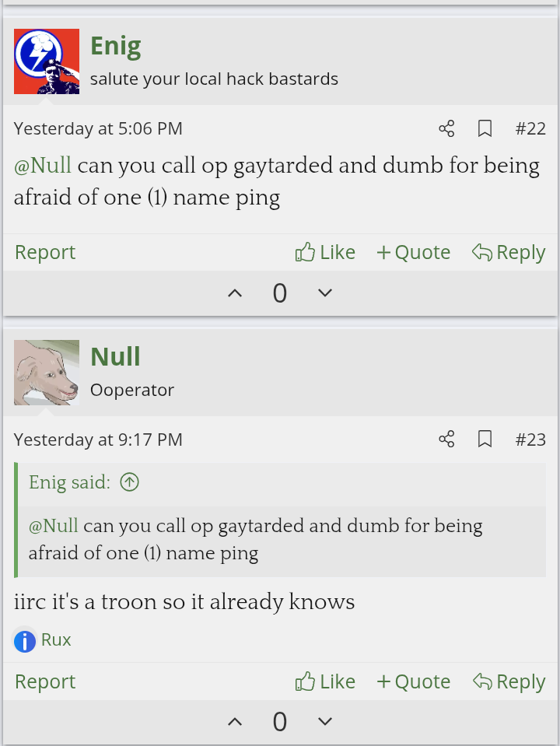Viewport: 560px width, 746px height.
Task: Reply to Enig's post
Action: pos(509,252)
